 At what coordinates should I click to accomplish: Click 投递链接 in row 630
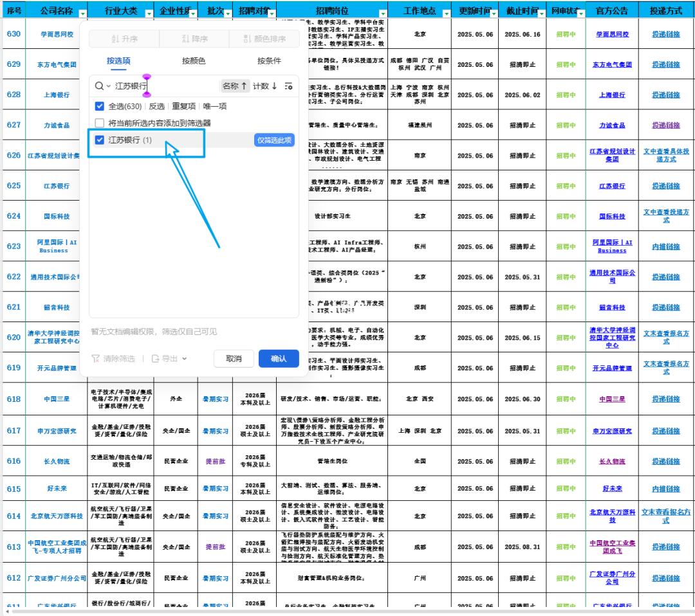pyautogui.click(x=666, y=34)
